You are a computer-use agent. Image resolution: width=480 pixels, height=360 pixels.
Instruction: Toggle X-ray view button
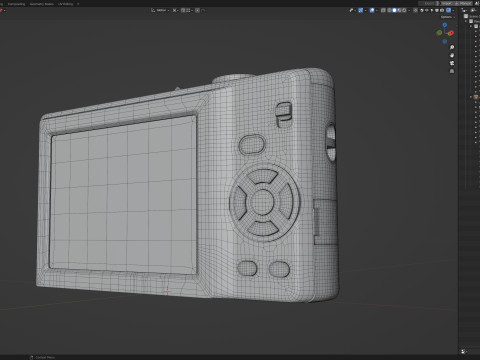click(383, 10)
